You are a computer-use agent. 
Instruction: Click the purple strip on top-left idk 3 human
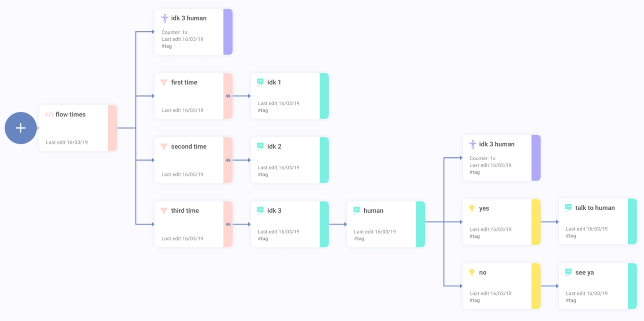click(x=228, y=32)
